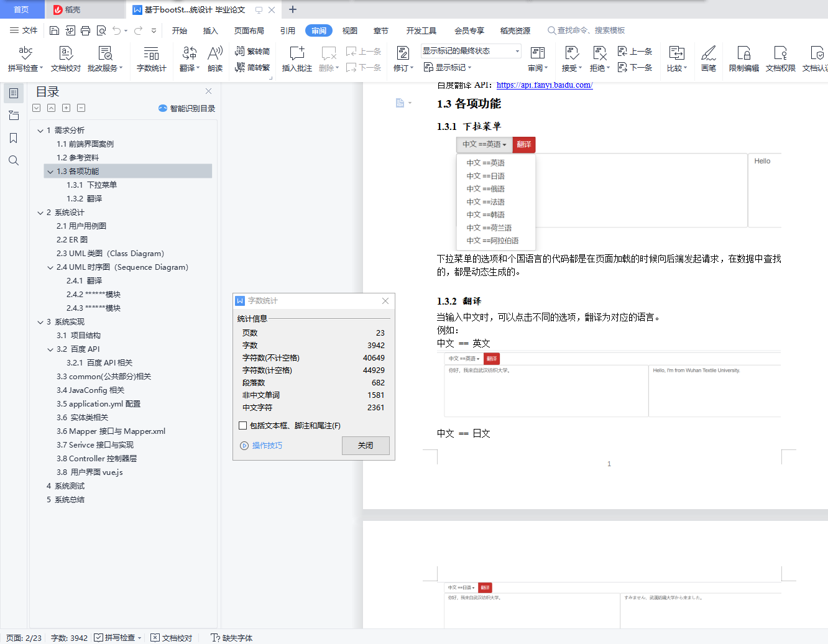Image resolution: width=828 pixels, height=644 pixels.
Task: Switch to the 插入 ribbon tab
Action: point(211,30)
